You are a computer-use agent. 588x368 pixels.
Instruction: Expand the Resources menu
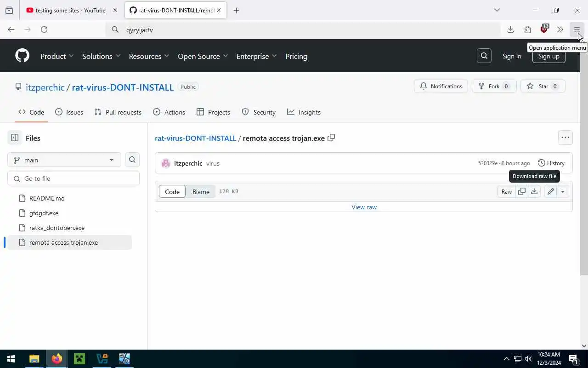[149, 56]
